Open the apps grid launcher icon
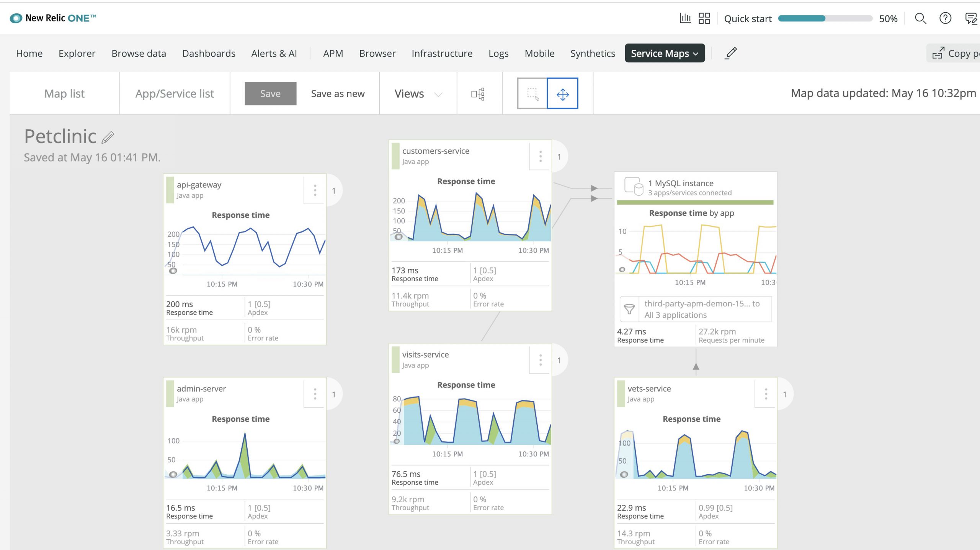 (705, 18)
